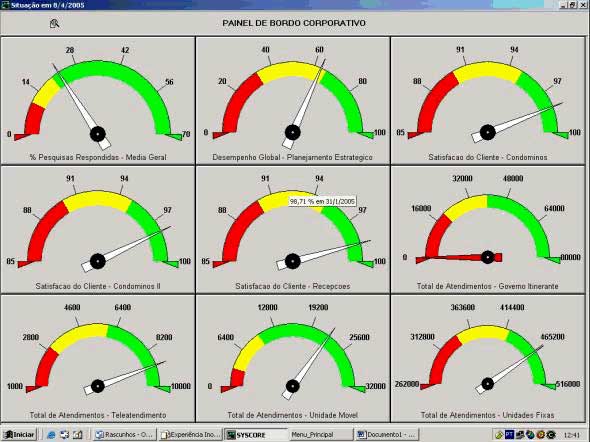
Task: Click the app icon in the title bar
Action: pyautogui.click(x=5, y=5)
